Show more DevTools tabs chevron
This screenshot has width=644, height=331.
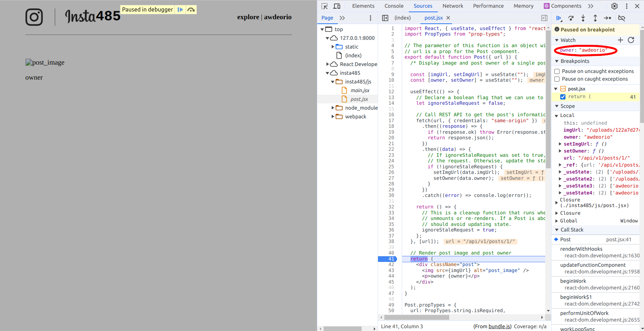tap(591, 6)
